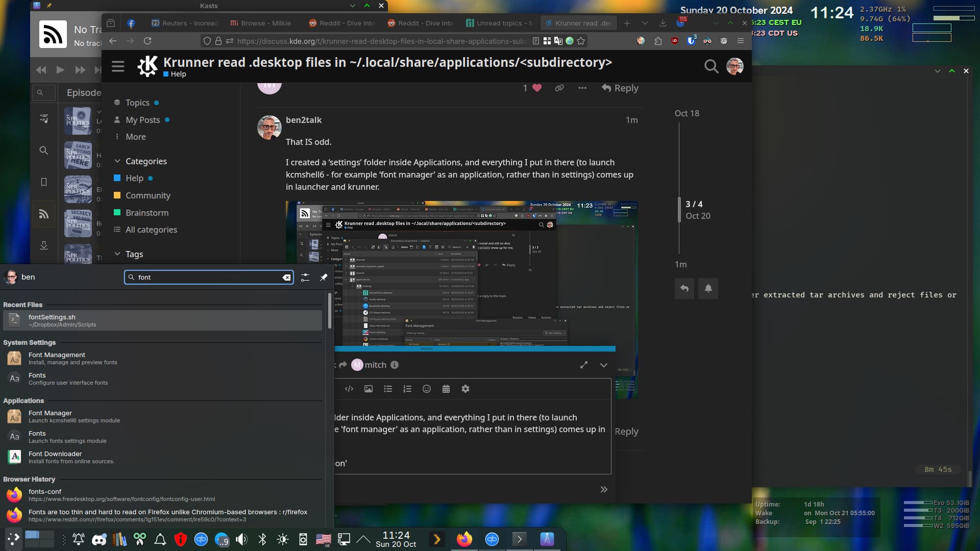Open the Firefox extensions puzzle icon
Screen dimensions: 980x551
click(658, 41)
